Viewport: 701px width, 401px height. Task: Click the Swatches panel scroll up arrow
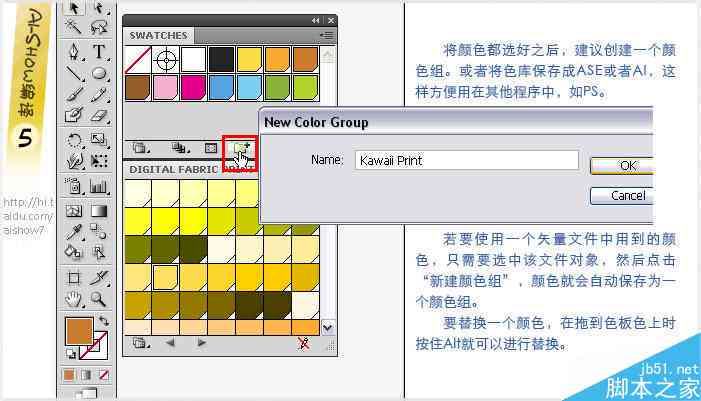click(x=328, y=55)
